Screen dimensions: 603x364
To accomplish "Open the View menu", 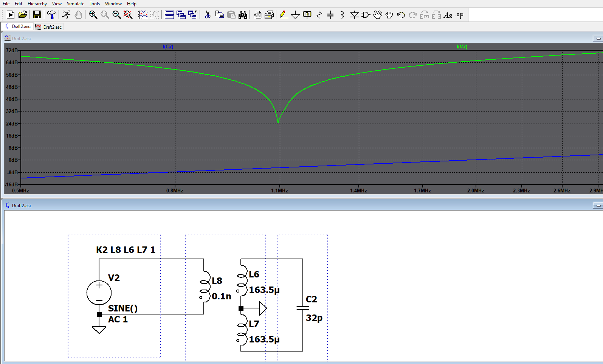I will coord(57,4).
